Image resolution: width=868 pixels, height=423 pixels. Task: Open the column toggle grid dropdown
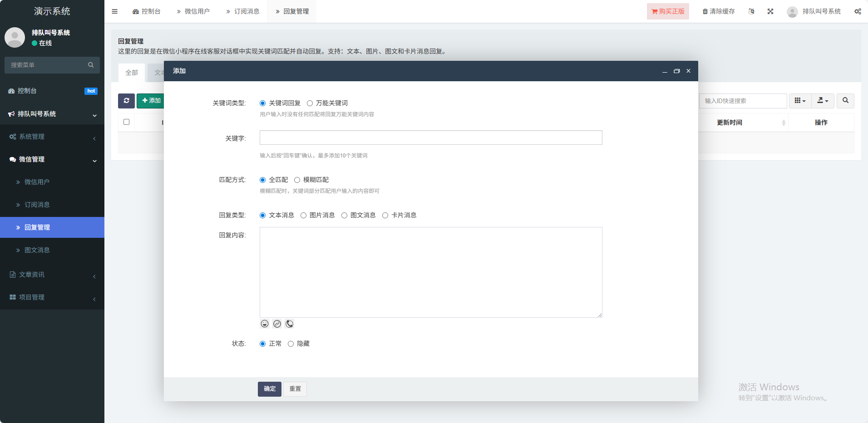pos(800,101)
